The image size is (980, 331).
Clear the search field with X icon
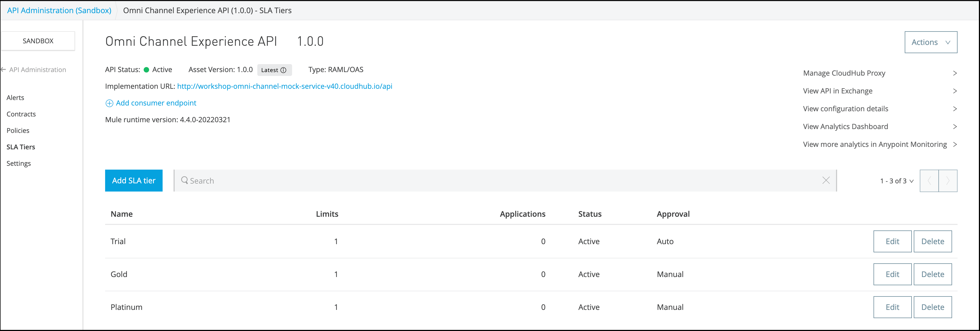point(826,180)
